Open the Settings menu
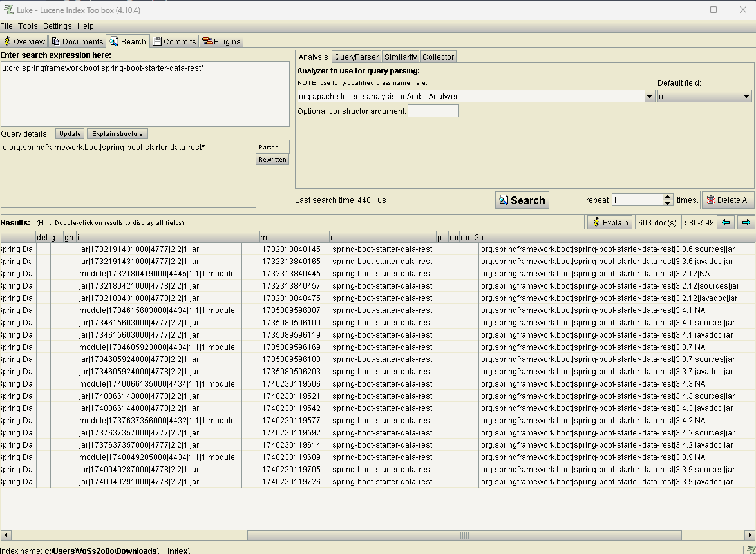The image size is (756, 554). pos(57,26)
